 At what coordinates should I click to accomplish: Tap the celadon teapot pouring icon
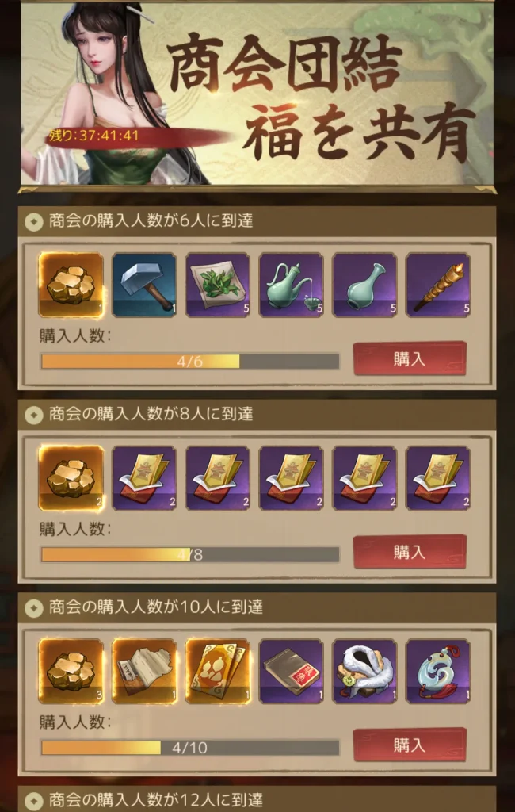point(292,285)
